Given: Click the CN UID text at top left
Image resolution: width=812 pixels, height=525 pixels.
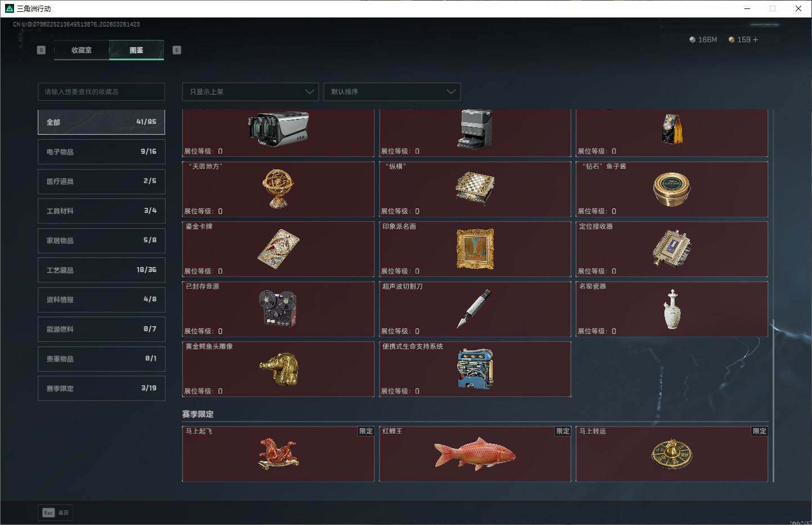Looking at the screenshot, I should pyautogui.click(x=77, y=24).
